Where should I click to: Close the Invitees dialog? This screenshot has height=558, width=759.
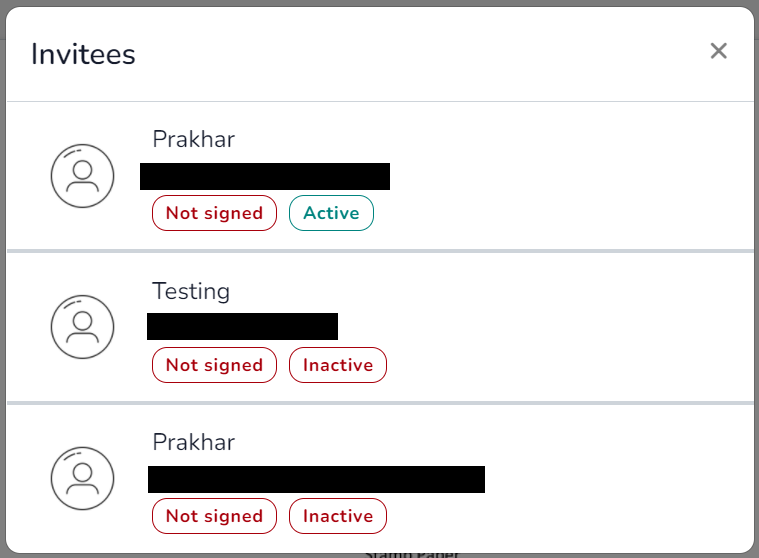click(x=718, y=51)
